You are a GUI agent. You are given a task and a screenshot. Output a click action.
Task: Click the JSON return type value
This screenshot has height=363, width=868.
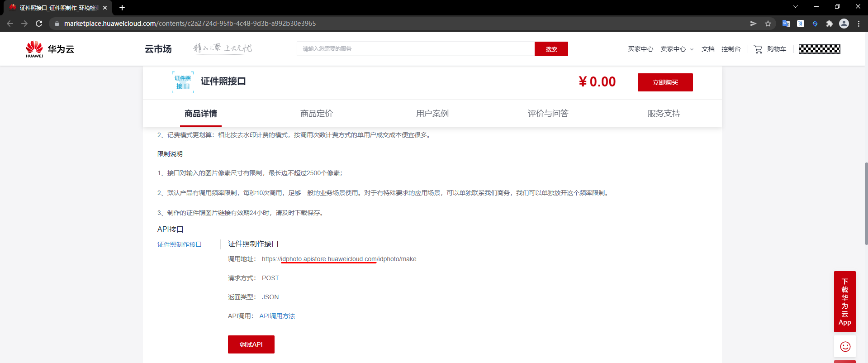[x=270, y=297]
